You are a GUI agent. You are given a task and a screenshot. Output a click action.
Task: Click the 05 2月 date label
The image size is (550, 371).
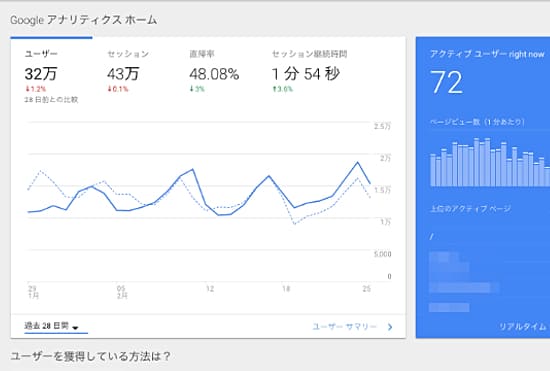(121, 292)
